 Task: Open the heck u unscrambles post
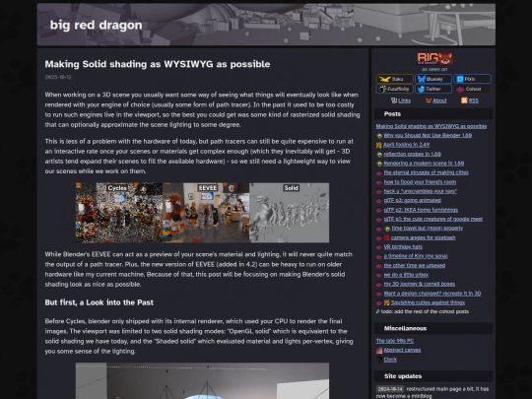click(x=420, y=191)
